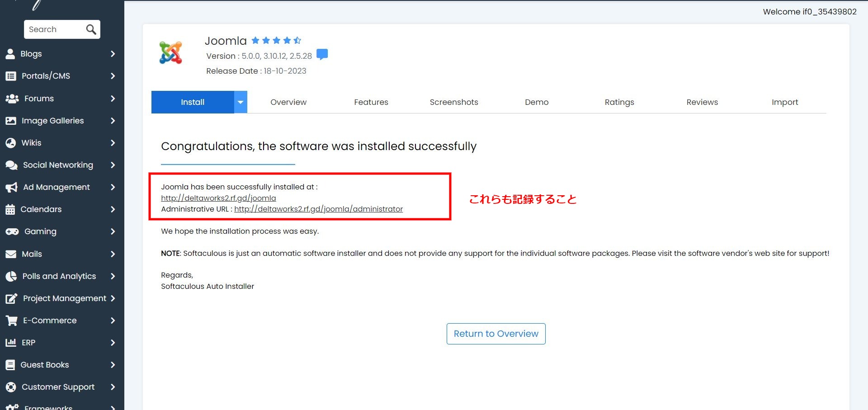Go to the Import tab

coord(784,102)
